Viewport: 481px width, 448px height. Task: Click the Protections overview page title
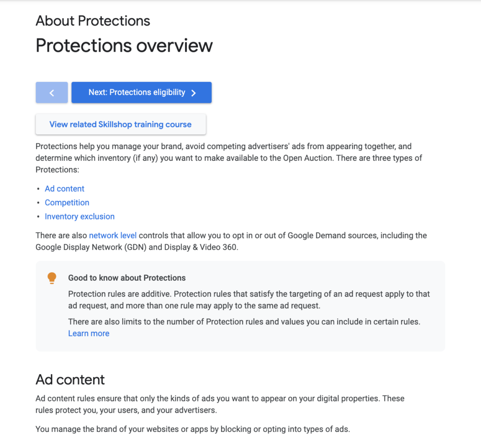tap(124, 46)
